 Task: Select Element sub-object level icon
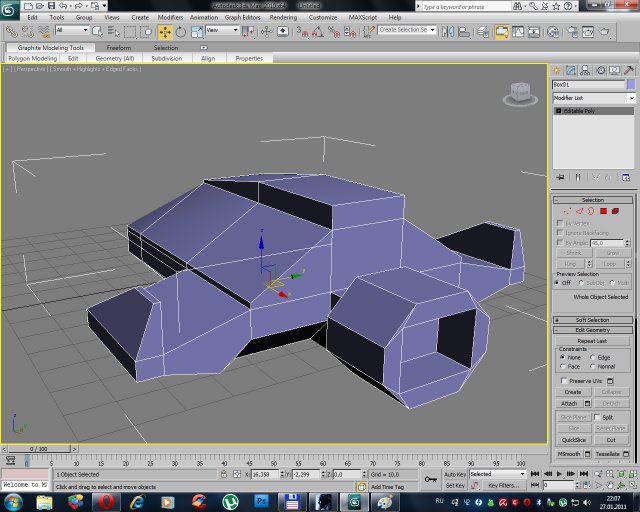pos(616,211)
